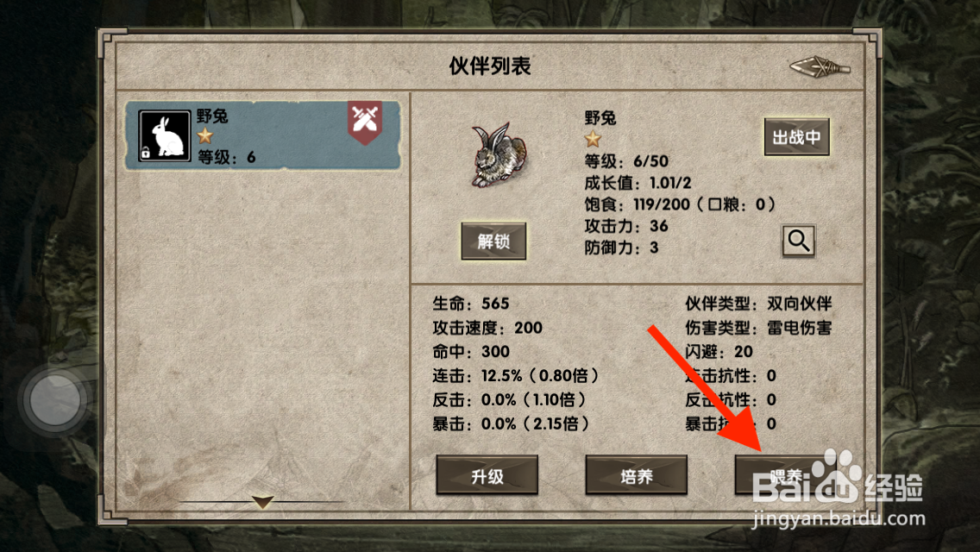This screenshot has height=552, width=980.
Task: Click the star rating beside 野兔 details
Action: [x=593, y=139]
